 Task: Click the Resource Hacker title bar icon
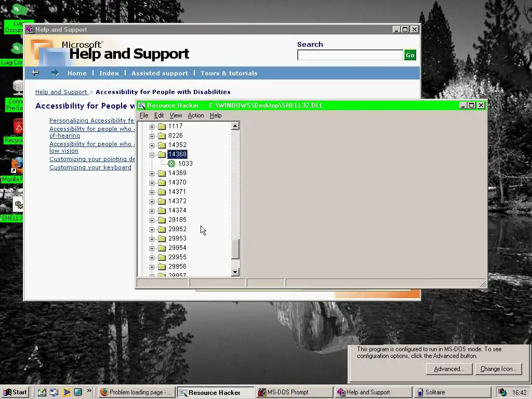141,105
